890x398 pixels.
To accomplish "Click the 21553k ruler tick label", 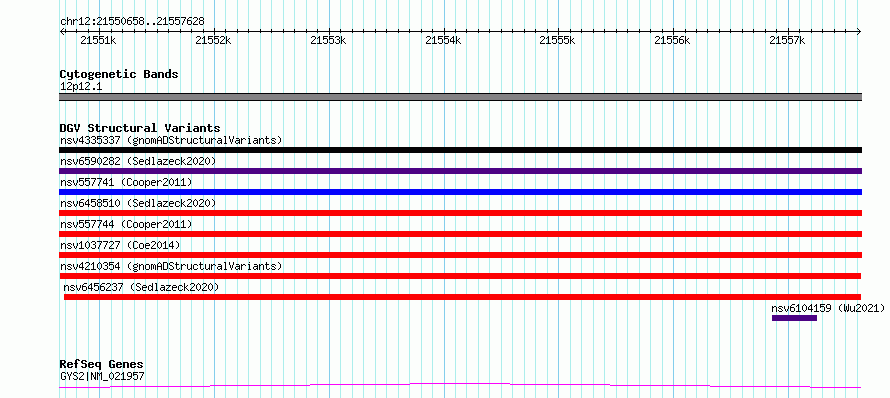I will [328, 40].
